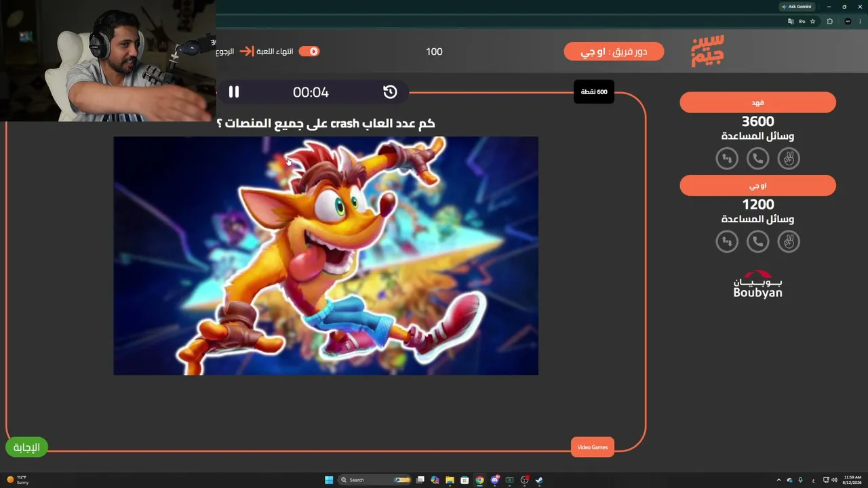
Task: Open the network icon in system tray
Action: click(825, 480)
